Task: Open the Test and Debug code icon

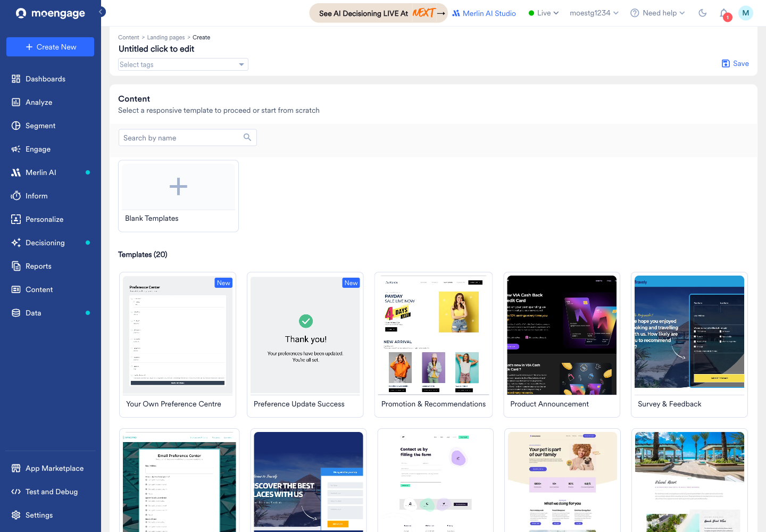Action: pyautogui.click(x=16, y=492)
